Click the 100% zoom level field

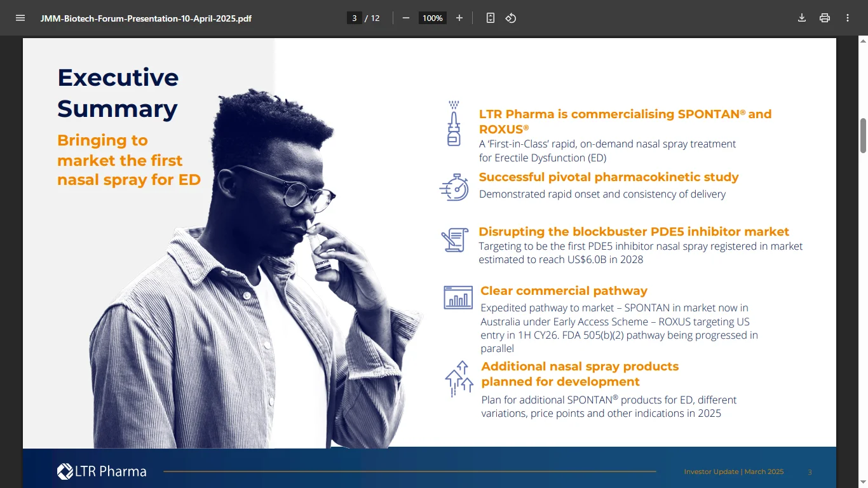point(433,18)
